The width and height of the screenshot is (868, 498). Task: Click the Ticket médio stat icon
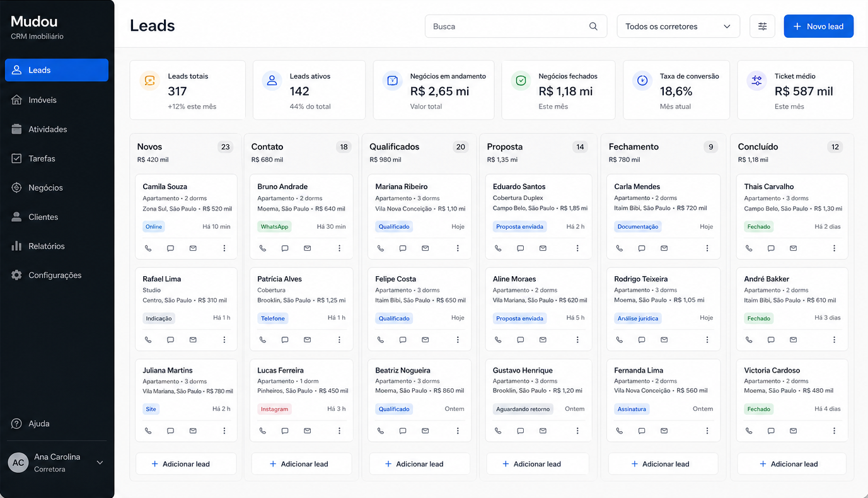756,81
